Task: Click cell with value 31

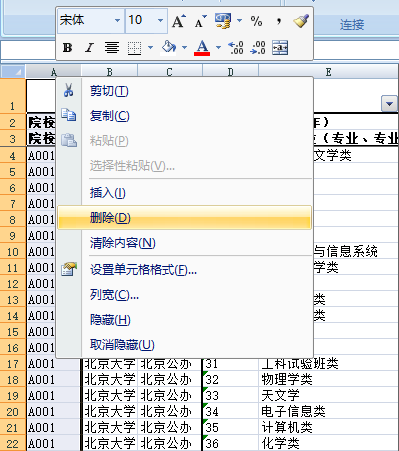Action: [230, 363]
